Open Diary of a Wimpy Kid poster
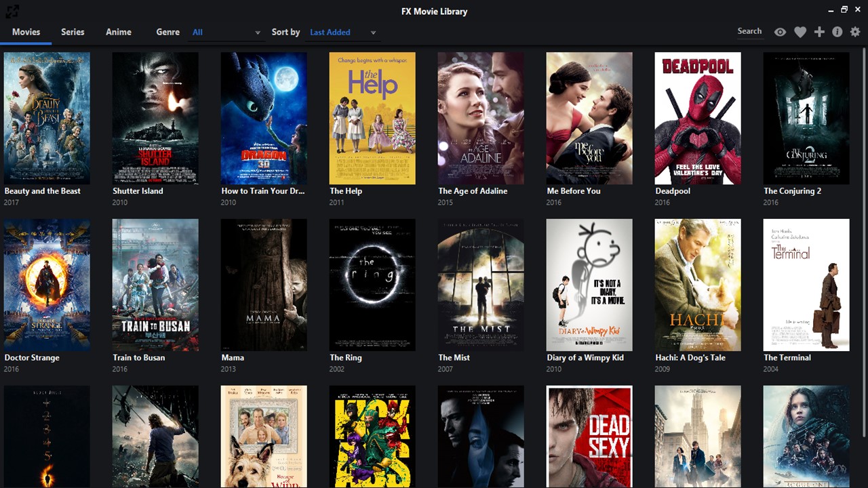Image resolution: width=868 pixels, height=488 pixels. pos(589,285)
